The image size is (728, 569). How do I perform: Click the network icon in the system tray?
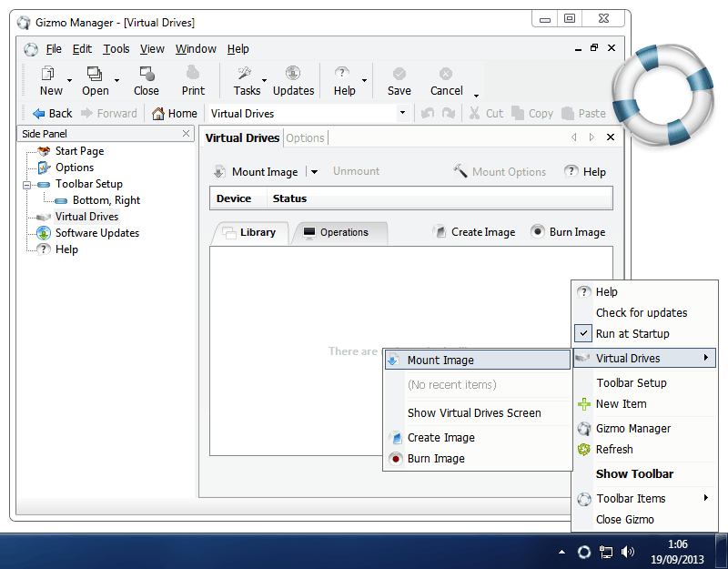coord(606,552)
